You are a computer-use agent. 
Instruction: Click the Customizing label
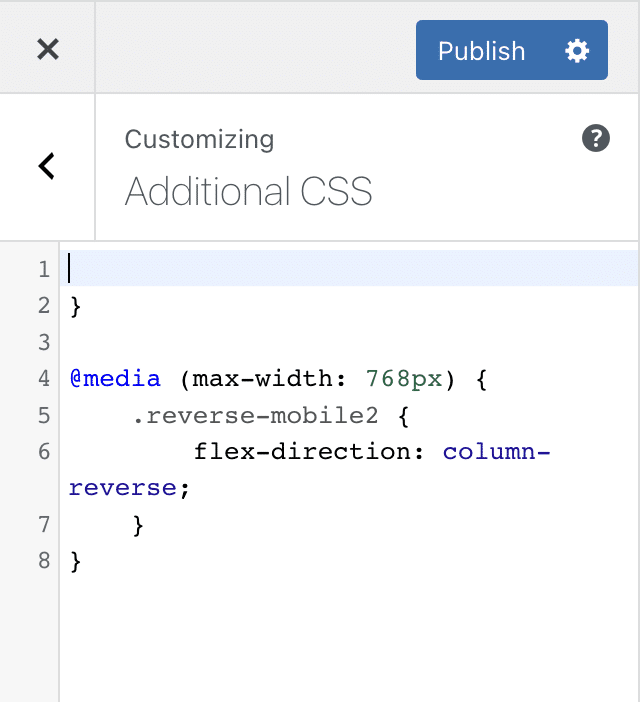pos(199,139)
